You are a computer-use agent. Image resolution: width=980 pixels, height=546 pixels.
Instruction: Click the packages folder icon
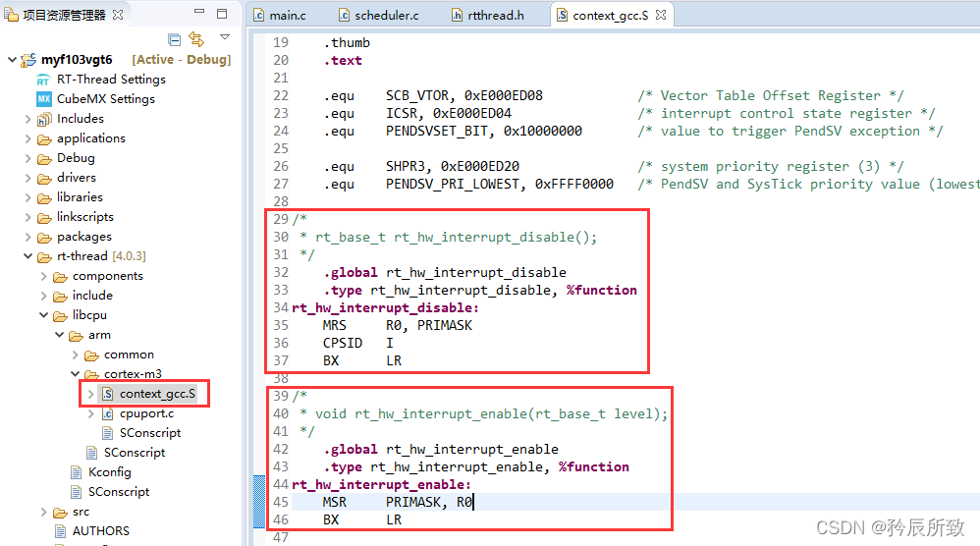(44, 237)
